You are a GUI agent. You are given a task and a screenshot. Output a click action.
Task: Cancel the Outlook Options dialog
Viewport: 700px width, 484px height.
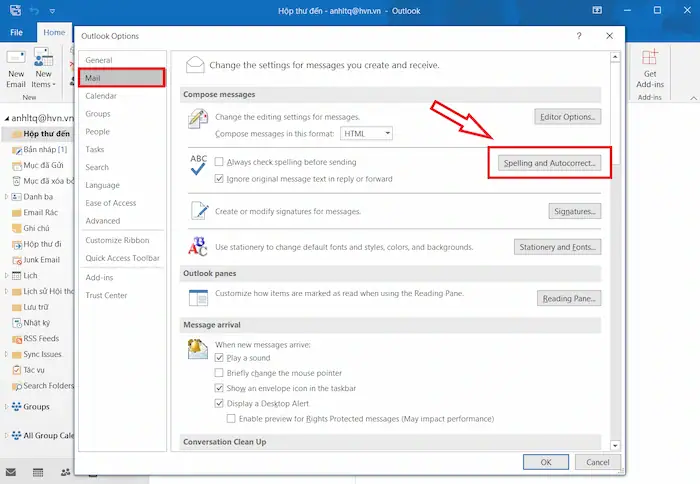(x=597, y=462)
